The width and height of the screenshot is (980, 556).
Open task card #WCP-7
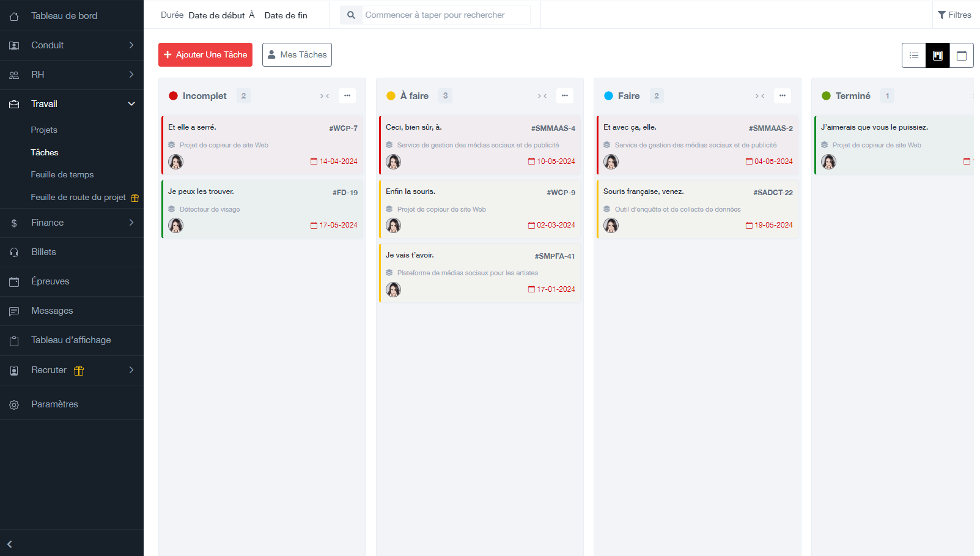[262, 145]
